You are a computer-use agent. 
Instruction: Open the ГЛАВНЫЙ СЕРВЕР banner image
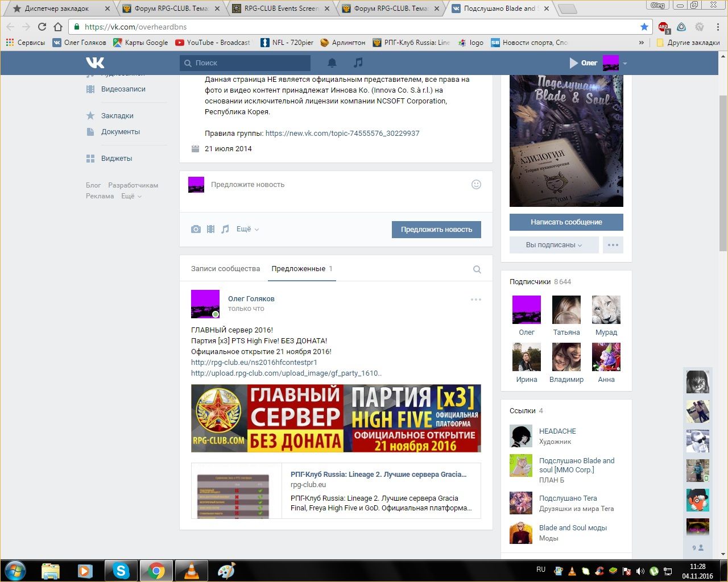point(336,418)
